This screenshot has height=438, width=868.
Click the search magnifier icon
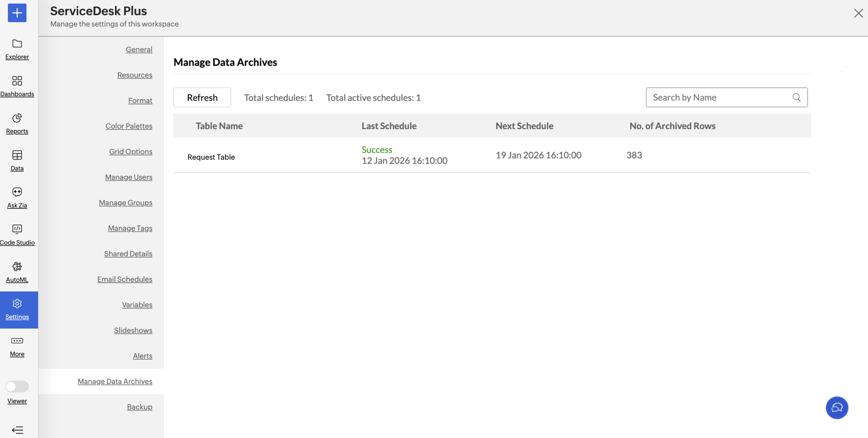797,98
